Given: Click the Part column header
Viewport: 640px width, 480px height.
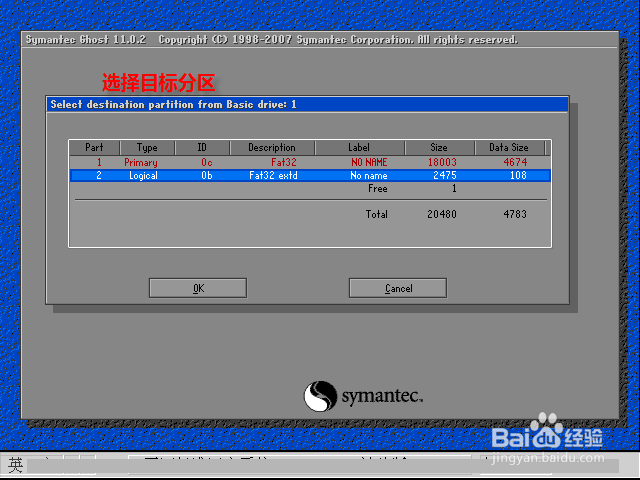Looking at the screenshot, I should (x=94, y=147).
